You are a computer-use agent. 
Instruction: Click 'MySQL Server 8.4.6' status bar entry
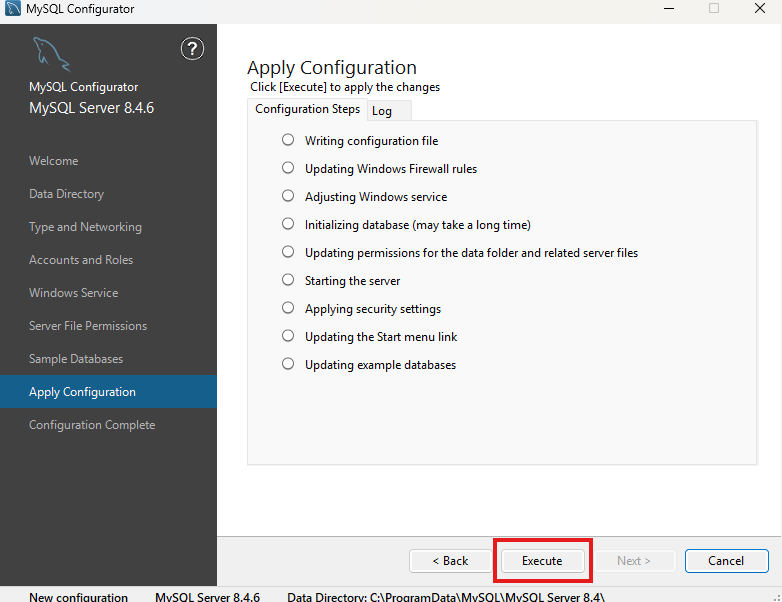coord(207,597)
